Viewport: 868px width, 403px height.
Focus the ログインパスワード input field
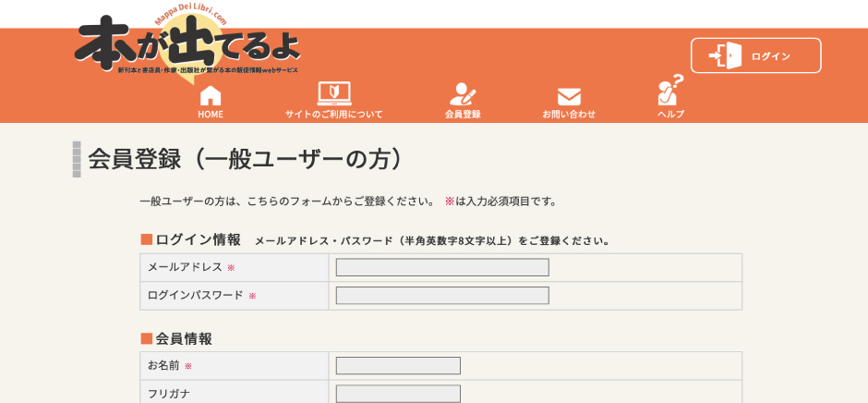[442, 296]
